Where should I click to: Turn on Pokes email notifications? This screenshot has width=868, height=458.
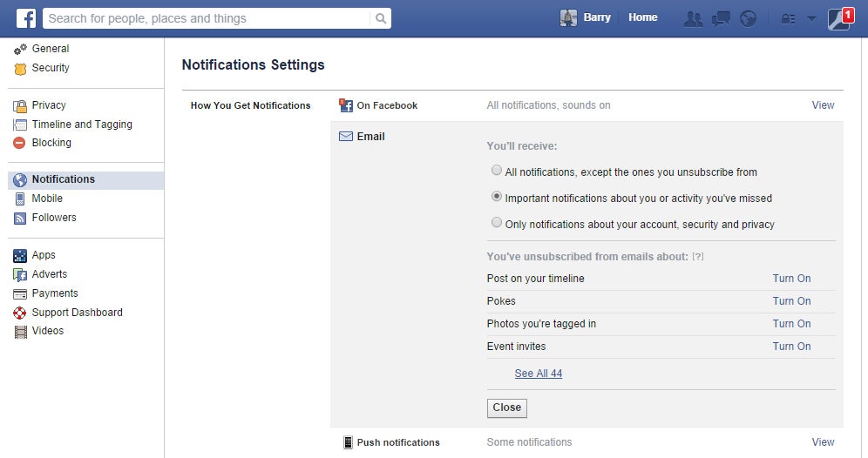791,301
